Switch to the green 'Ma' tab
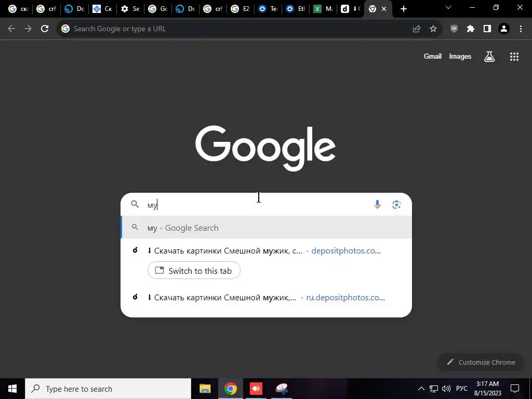 [323, 9]
